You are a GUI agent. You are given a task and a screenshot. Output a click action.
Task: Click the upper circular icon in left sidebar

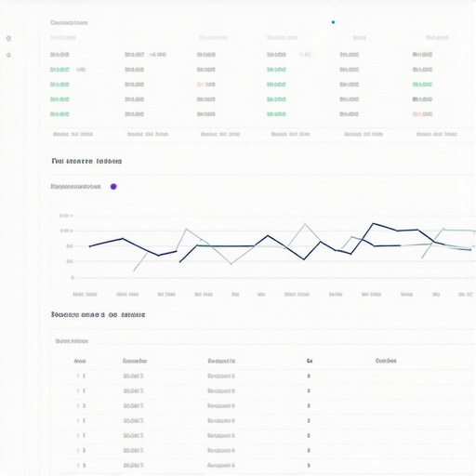point(8,38)
